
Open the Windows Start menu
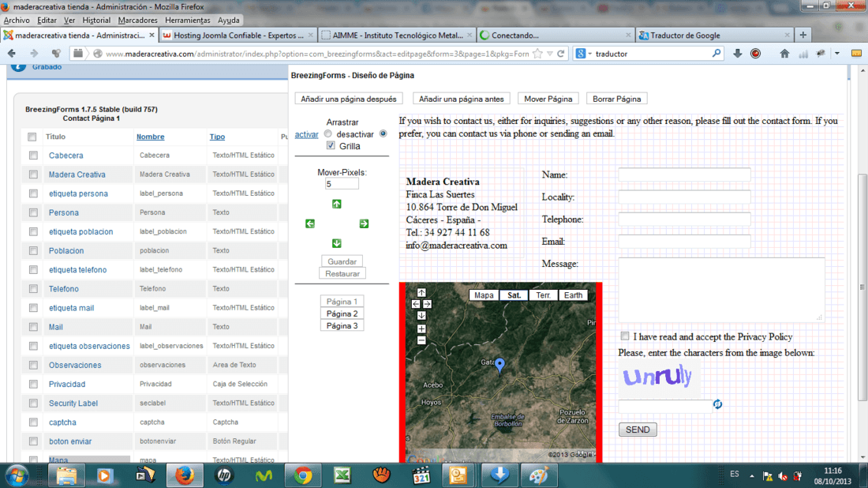tap(17, 475)
